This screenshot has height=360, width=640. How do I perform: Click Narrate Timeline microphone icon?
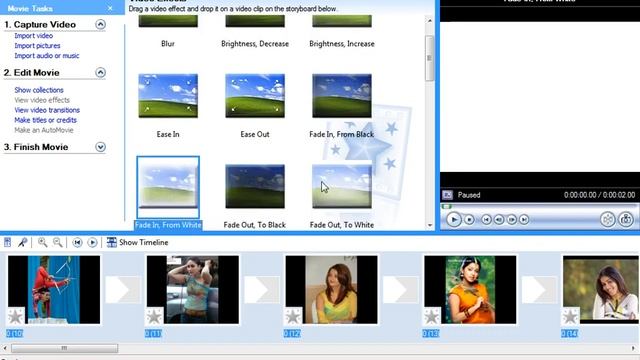(x=22, y=242)
